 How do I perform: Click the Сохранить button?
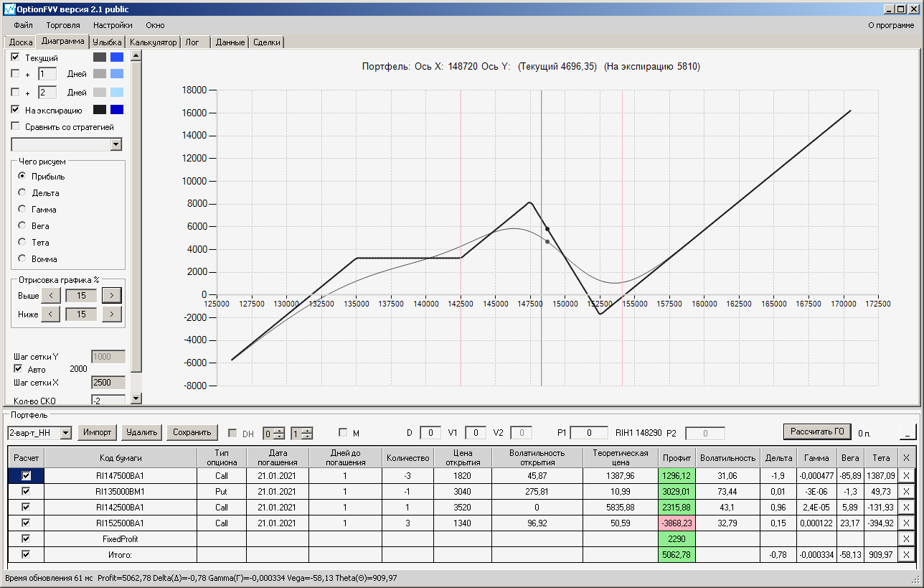(x=192, y=432)
